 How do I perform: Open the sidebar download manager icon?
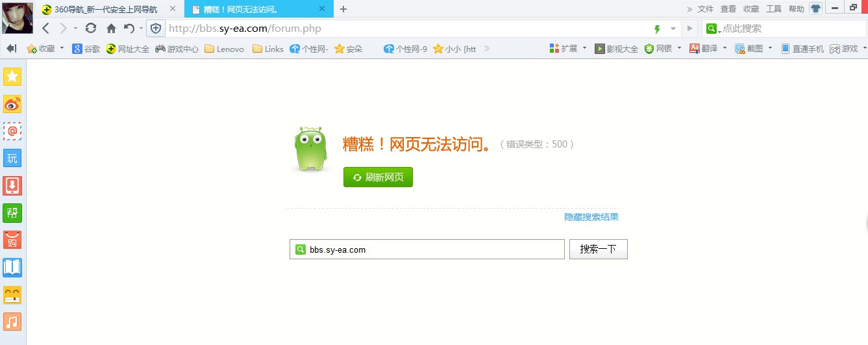pyautogui.click(x=12, y=186)
